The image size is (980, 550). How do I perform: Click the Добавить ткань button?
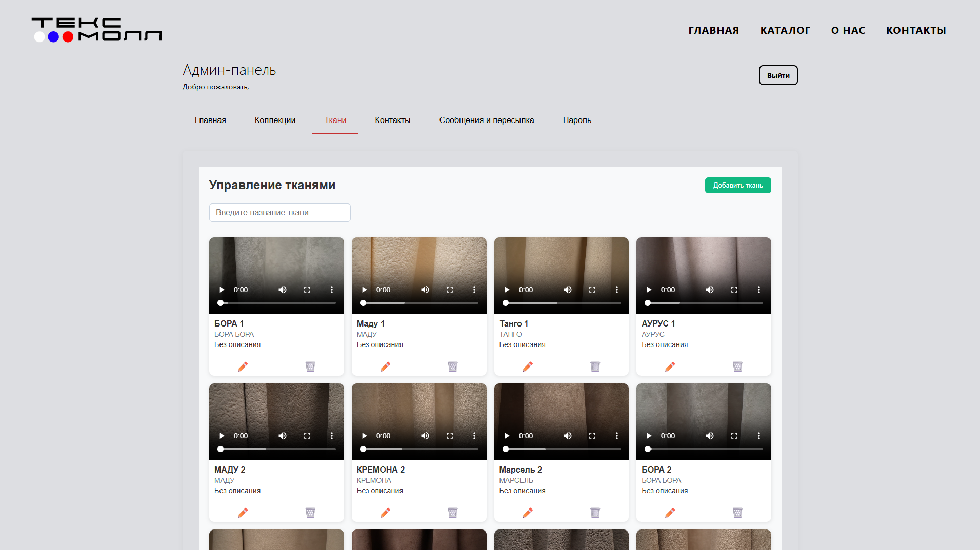pos(738,186)
